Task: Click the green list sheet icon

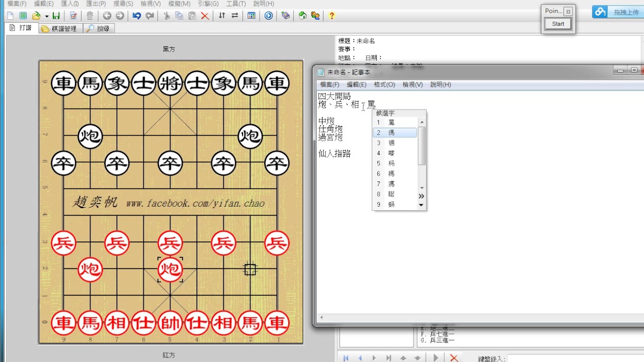Action: pos(23,16)
